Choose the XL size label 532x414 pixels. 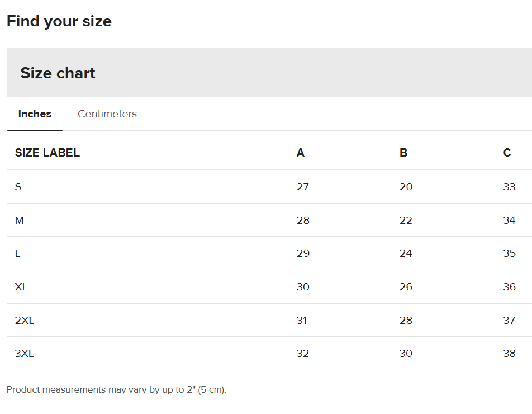[21, 287]
